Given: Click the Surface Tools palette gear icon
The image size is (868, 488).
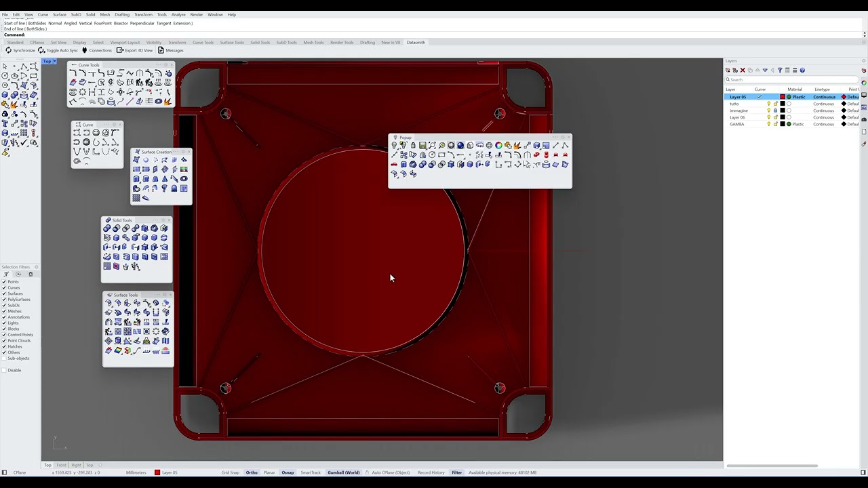Looking at the screenshot, I should click(x=164, y=295).
